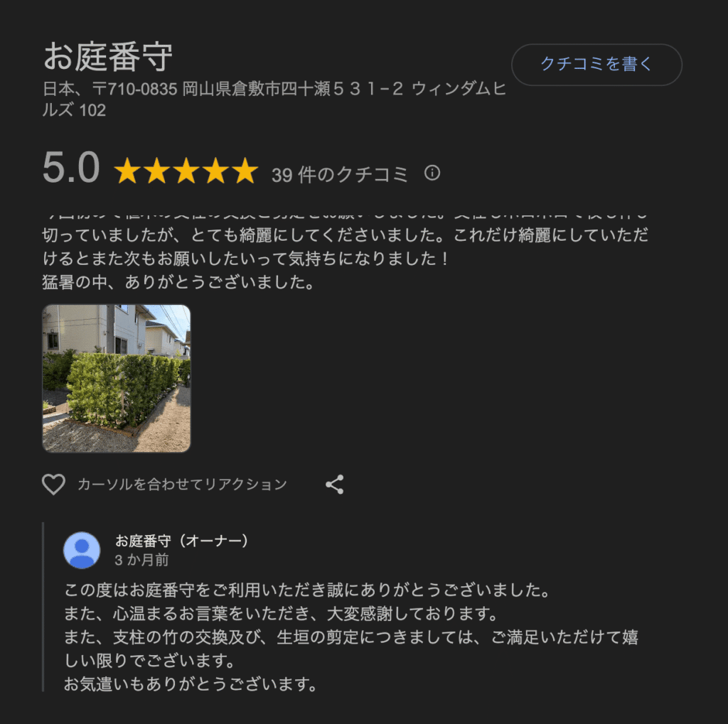Click the heart reaction icon
Screen dimensions: 728x724
click(54, 484)
